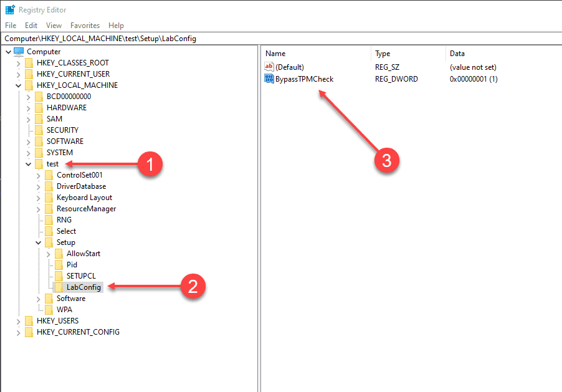
Task: Open the File menu
Action: (11, 26)
